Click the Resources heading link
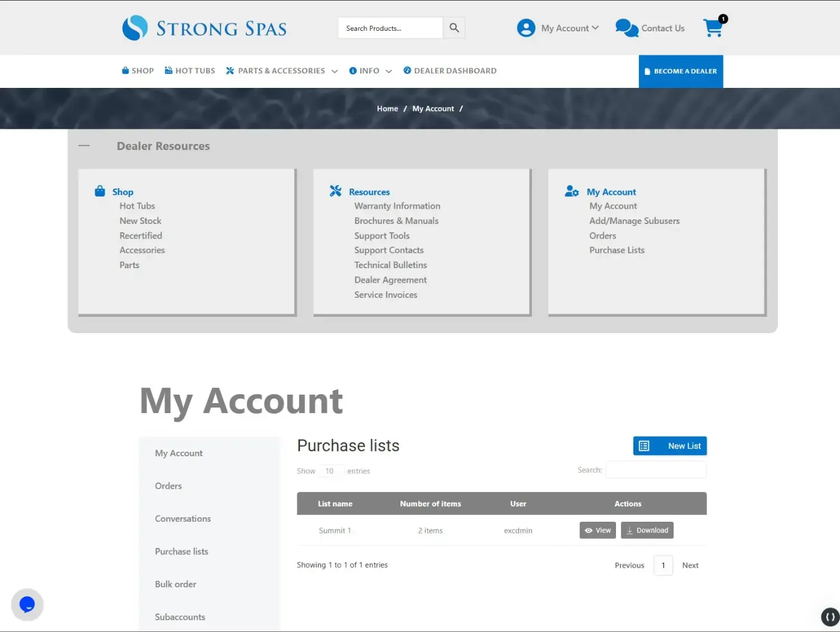840x632 pixels. coord(369,192)
